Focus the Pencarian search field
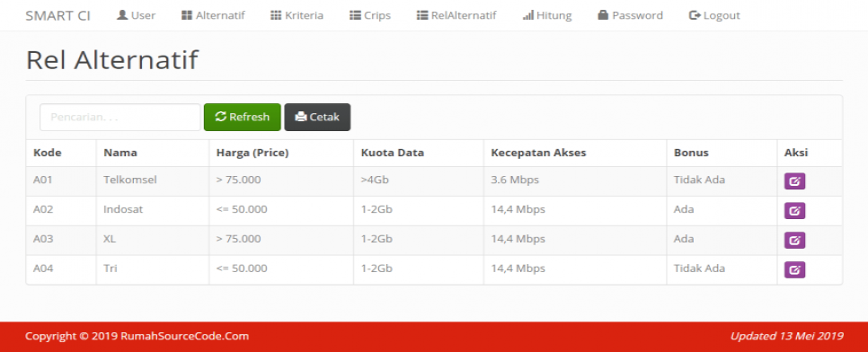Image resolution: width=868 pixels, height=352 pixels. pyautogui.click(x=120, y=118)
